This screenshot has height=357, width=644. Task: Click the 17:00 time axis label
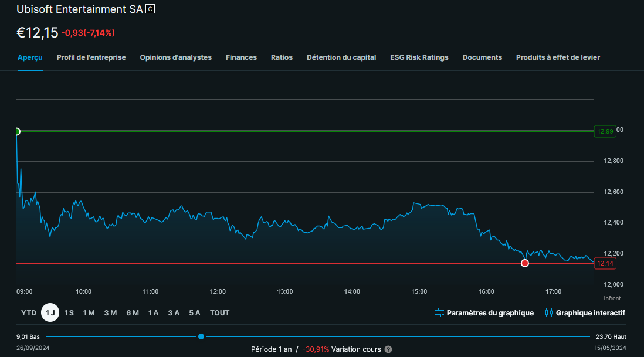(553, 291)
